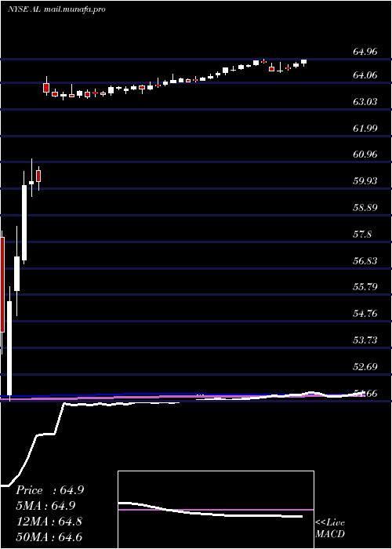
Task: Click the 52.69 price axis label
Action: pos(365,366)
